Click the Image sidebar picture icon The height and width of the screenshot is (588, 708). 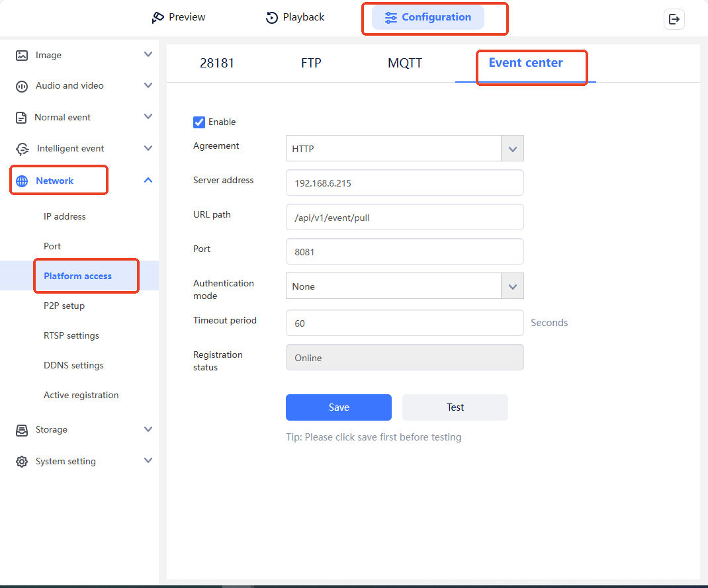pos(22,56)
